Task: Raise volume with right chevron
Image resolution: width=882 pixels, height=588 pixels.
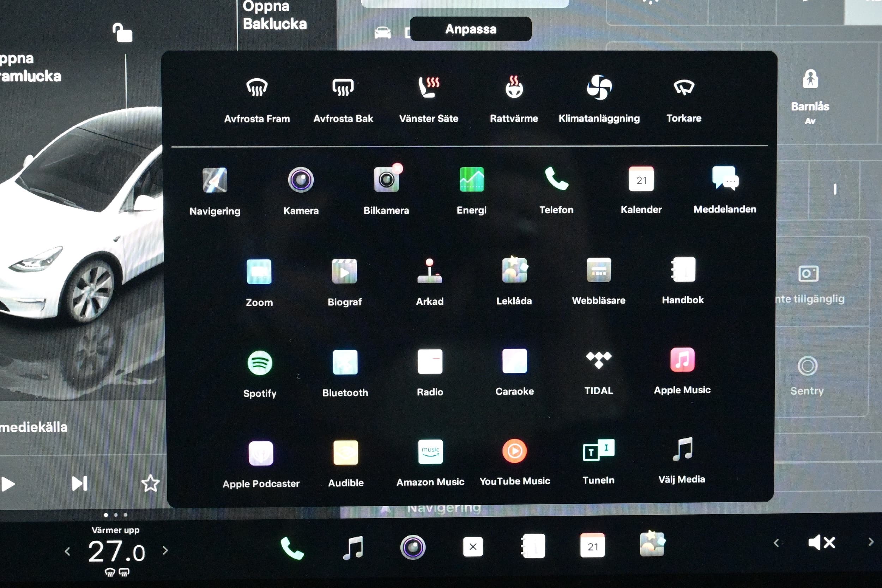Action: (x=870, y=542)
